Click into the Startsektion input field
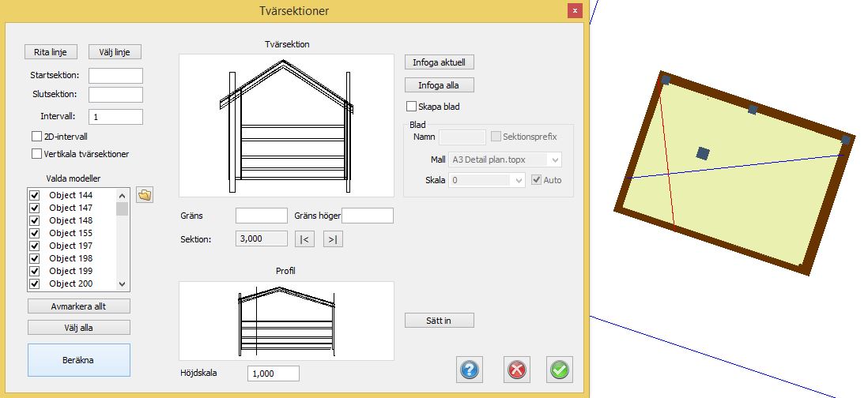This screenshot has height=398, width=868. tap(115, 76)
